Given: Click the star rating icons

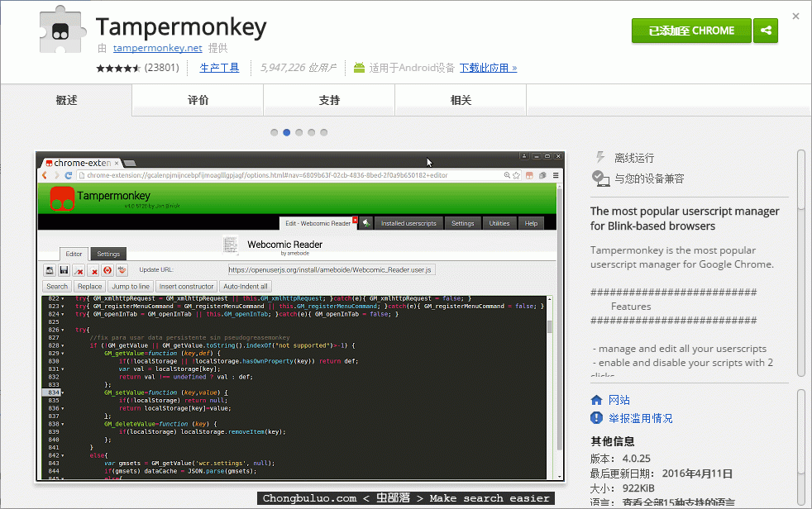Looking at the screenshot, I should click(118, 68).
